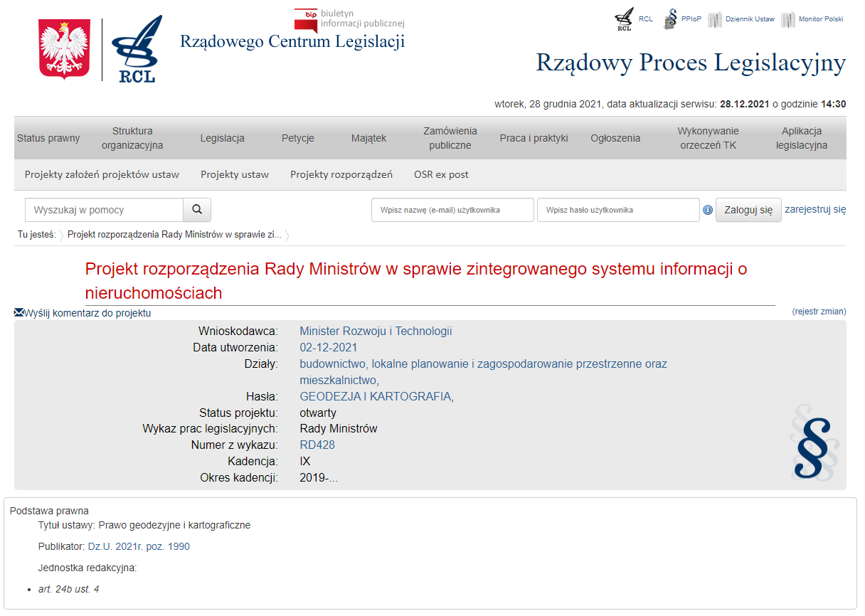Select OSR ex post submenu tab
The height and width of the screenshot is (616, 865).
coord(441,174)
